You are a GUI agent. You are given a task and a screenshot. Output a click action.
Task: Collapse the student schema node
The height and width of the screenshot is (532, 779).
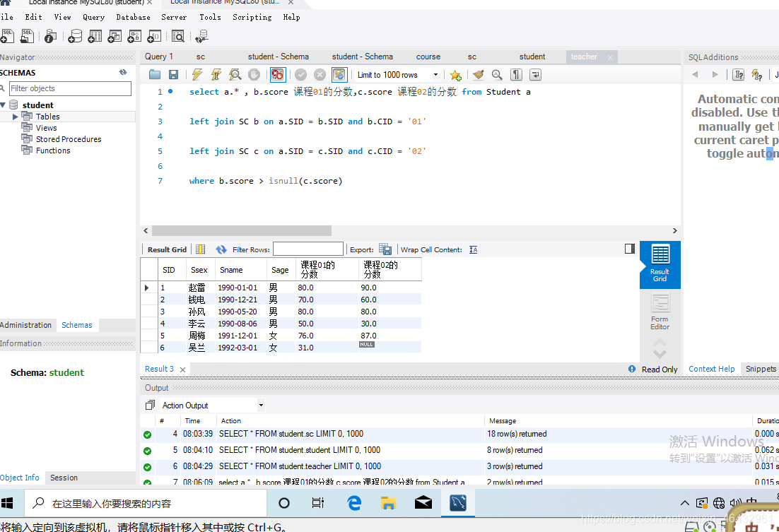3,105
